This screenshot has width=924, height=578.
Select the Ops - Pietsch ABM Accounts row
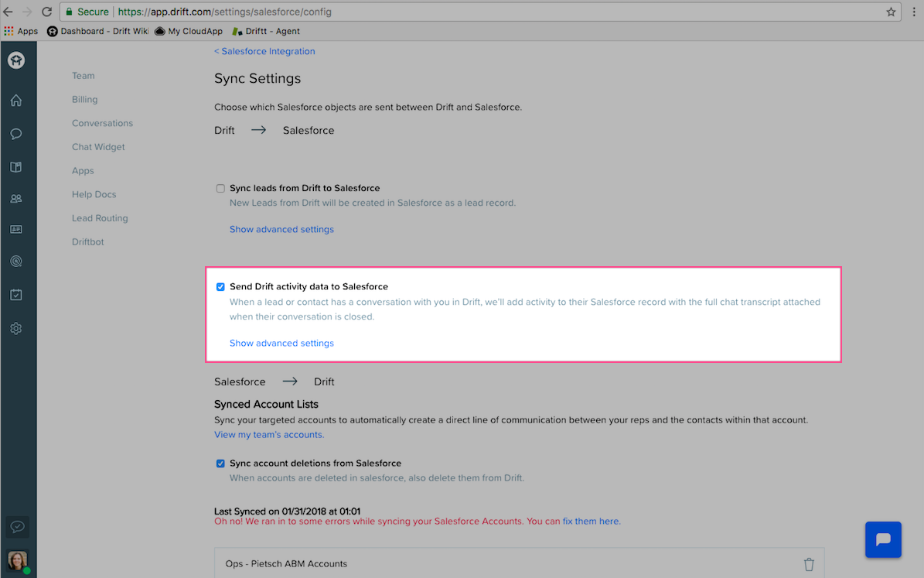[x=519, y=563]
